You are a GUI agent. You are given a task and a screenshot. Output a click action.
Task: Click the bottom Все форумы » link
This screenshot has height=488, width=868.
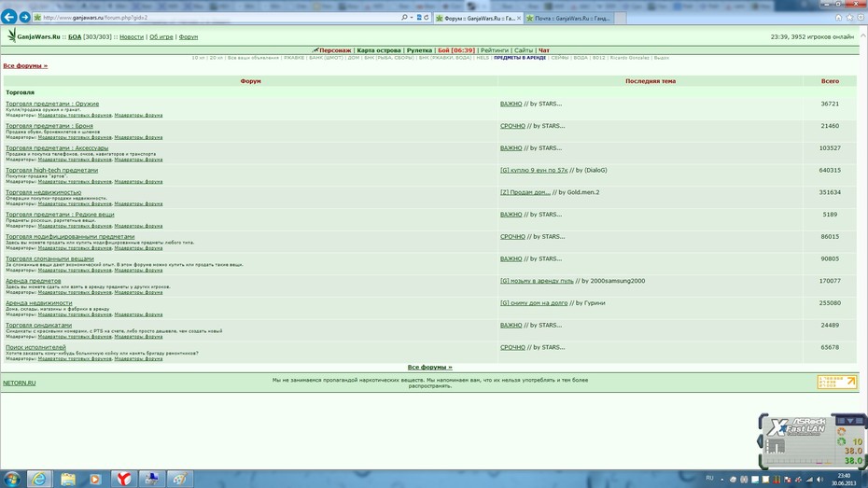tap(429, 368)
